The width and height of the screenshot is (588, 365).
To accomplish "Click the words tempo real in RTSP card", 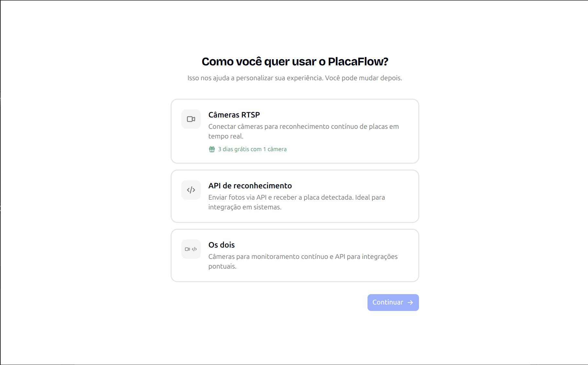I will click(x=226, y=136).
